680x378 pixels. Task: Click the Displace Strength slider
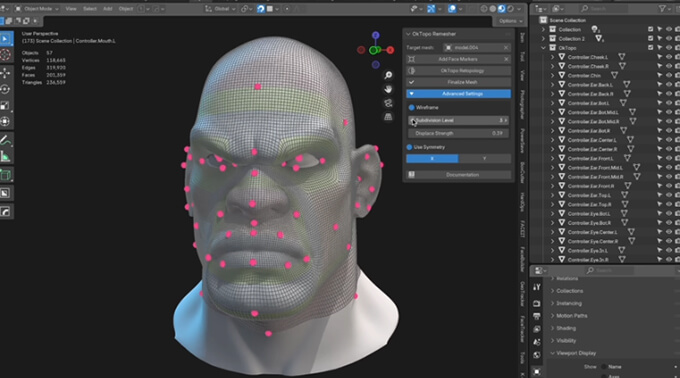pyautogui.click(x=458, y=134)
